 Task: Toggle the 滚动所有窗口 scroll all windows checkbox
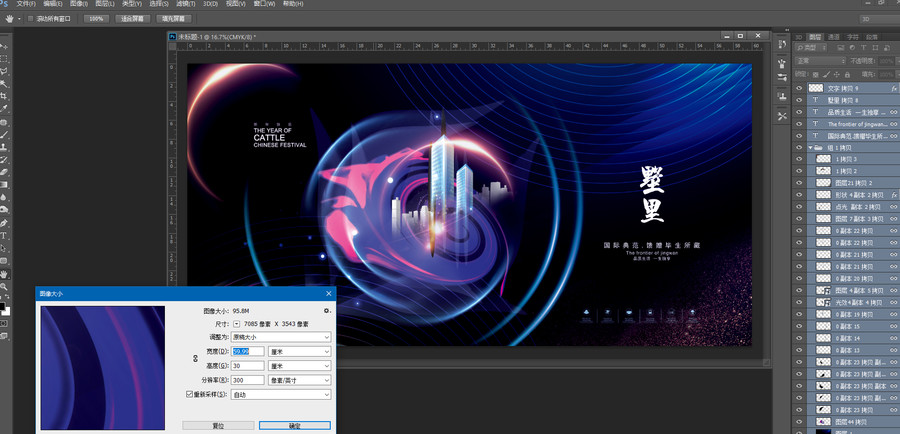click(x=31, y=18)
